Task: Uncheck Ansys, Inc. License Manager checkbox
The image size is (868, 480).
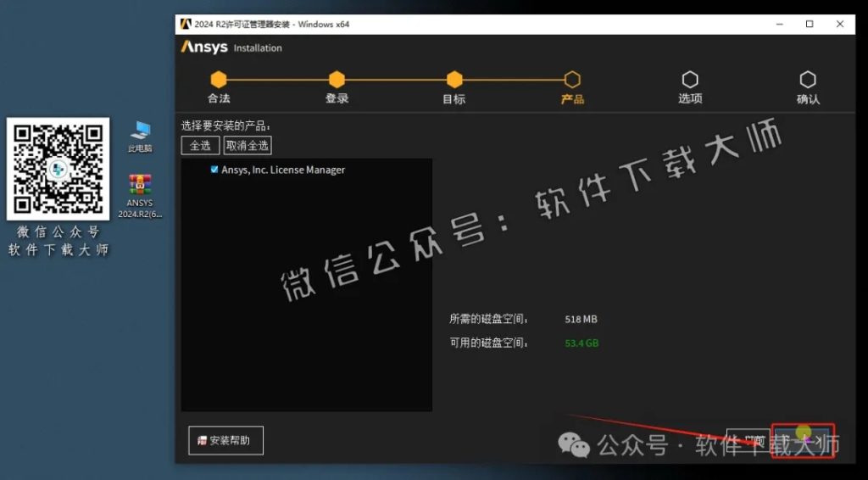Action: [214, 170]
